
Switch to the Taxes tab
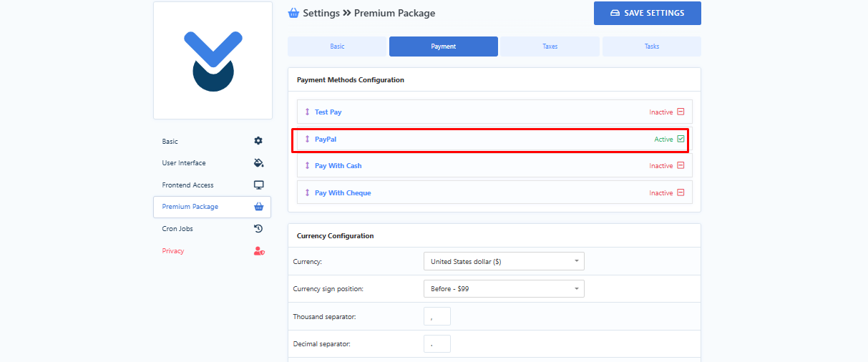click(550, 47)
